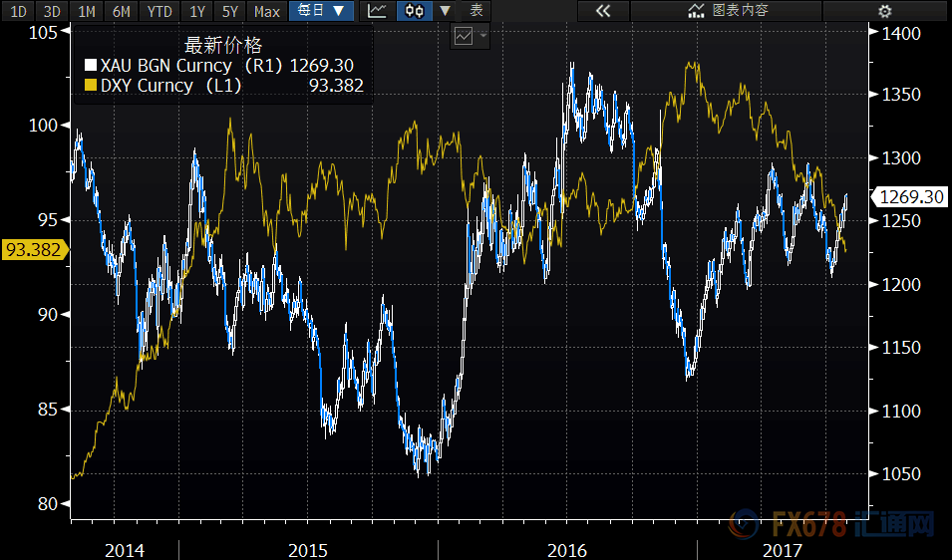Click right axis label 1200

[901, 284]
